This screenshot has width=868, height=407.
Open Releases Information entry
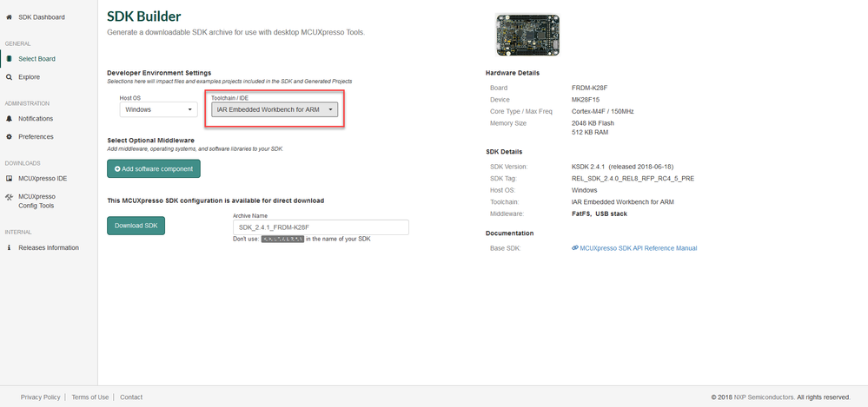[49, 247]
